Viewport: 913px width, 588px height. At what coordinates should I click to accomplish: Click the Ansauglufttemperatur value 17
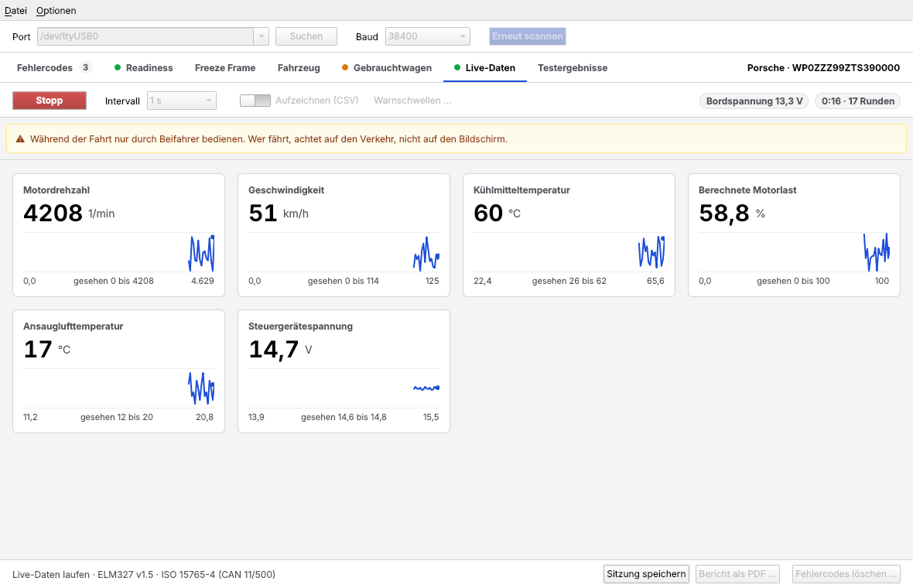tap(38, 349)
